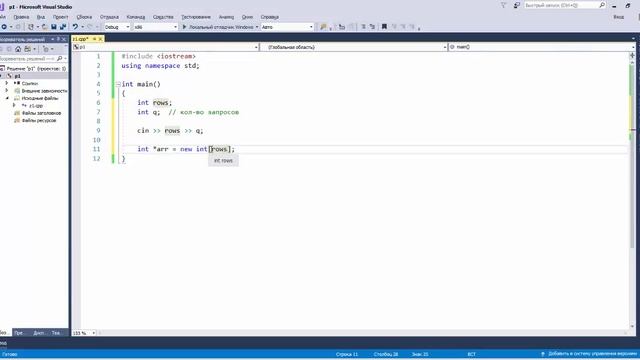Collapse the main() function outlining box
The width and height of the screenshot is (640, 360).
(x=118, y=84)
